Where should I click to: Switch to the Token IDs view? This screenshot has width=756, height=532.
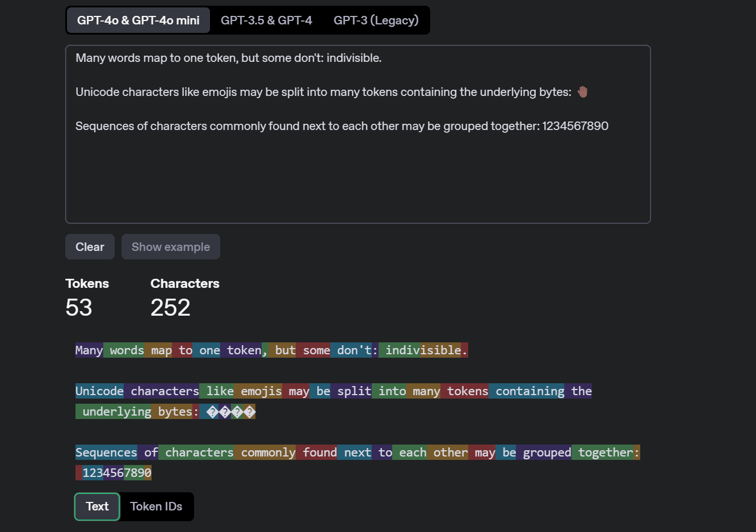[x=156, y=506]
